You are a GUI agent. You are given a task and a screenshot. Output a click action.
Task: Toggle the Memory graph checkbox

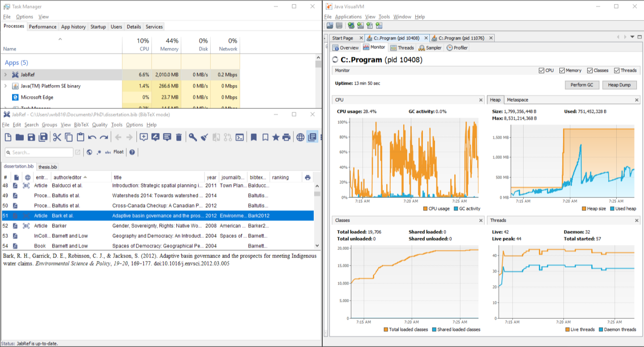(562, 70)
